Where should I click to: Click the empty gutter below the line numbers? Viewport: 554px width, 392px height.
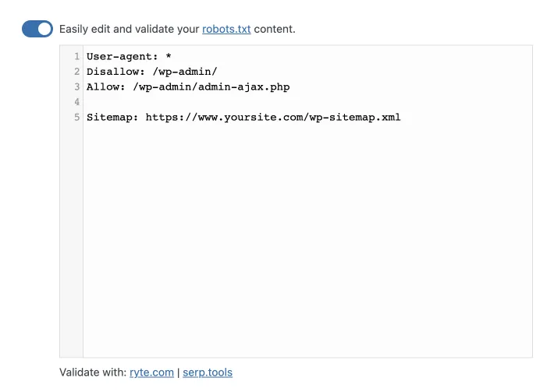pos(71,240)
